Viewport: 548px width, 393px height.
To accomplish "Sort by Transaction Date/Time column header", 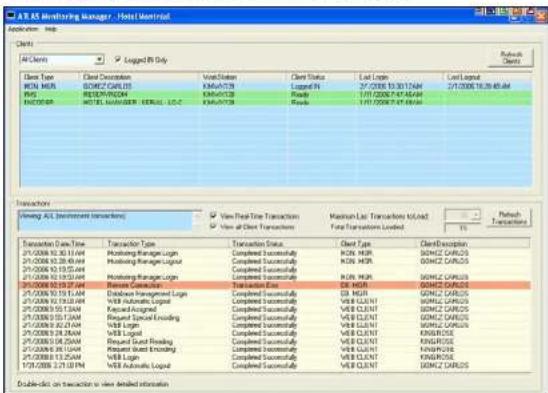I will coord(61,244).
